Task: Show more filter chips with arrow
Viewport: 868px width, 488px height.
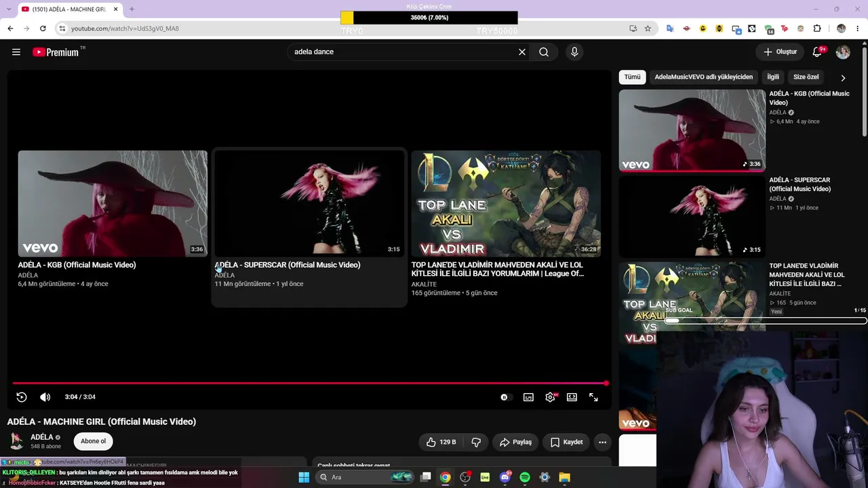Action: point(843,78)
